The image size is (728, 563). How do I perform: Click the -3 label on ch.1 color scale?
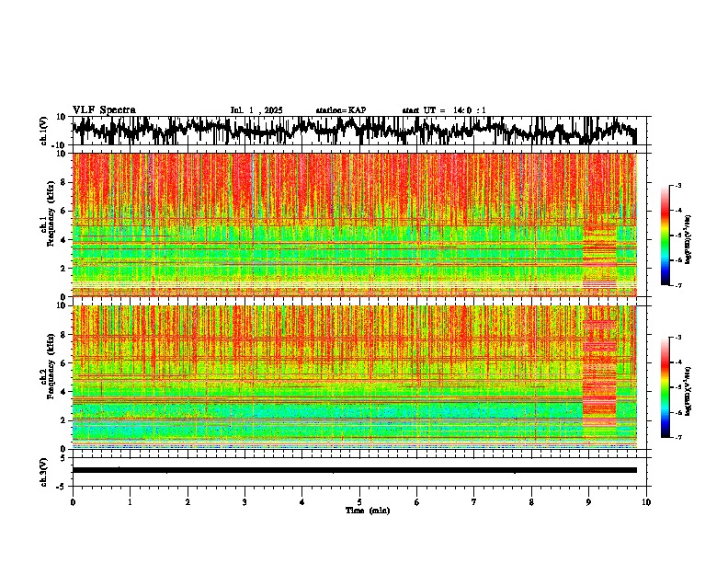click(x=677, y=185)
